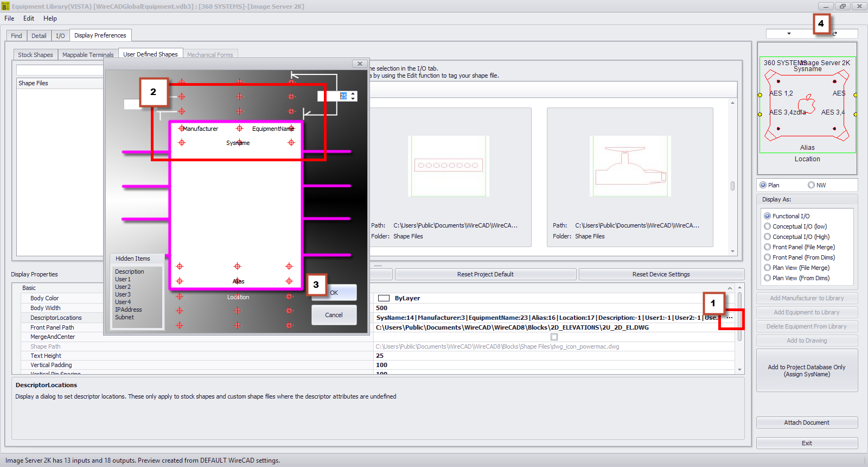Click rightmost crosshair in the Alias row
Screen dimensions: 868x467
click(289, 281)
